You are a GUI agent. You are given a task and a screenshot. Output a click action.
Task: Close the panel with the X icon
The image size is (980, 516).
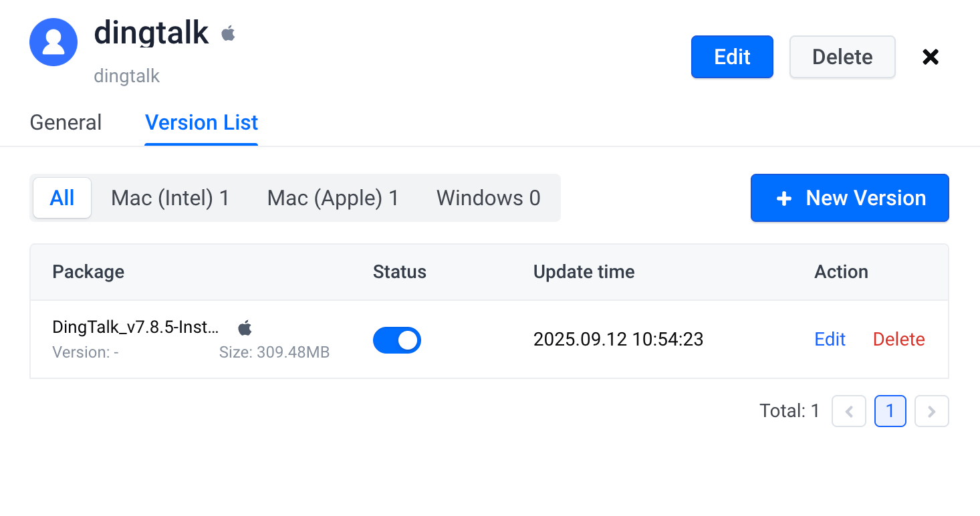pyautogui.click(x=931, y=57)
